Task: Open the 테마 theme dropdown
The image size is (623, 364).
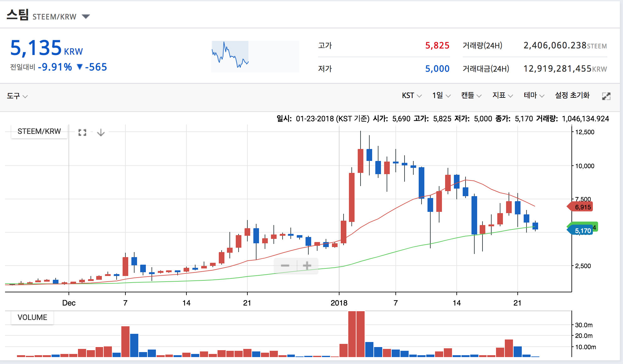Action: click(x=533, y=96)
